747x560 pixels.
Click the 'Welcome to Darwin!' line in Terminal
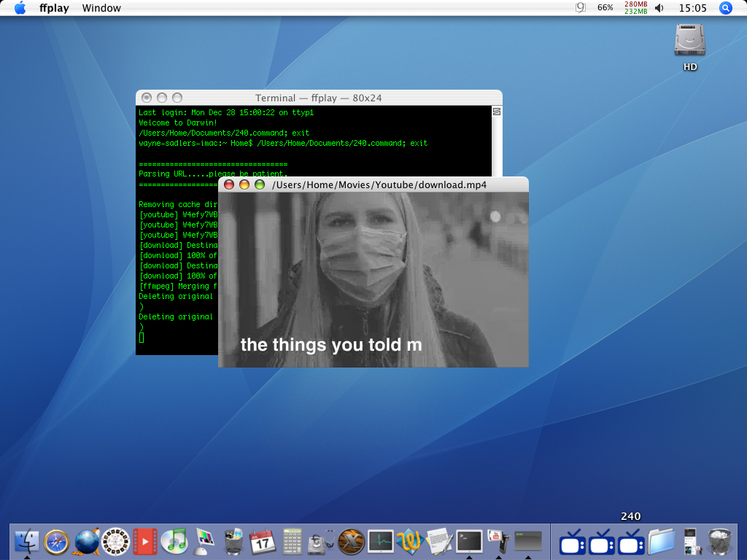(178, 122)
